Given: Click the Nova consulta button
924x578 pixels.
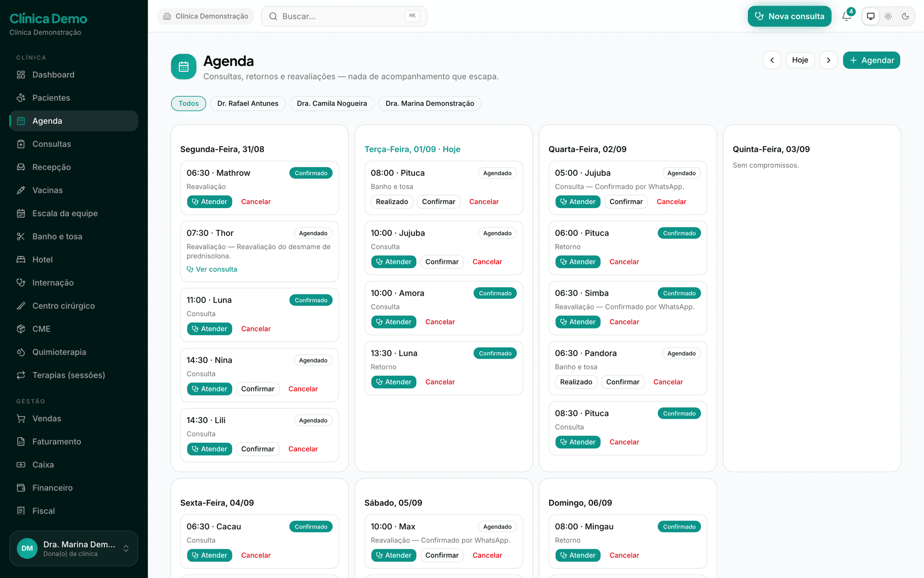Looking at the screenshot, I should click(789, 16).
